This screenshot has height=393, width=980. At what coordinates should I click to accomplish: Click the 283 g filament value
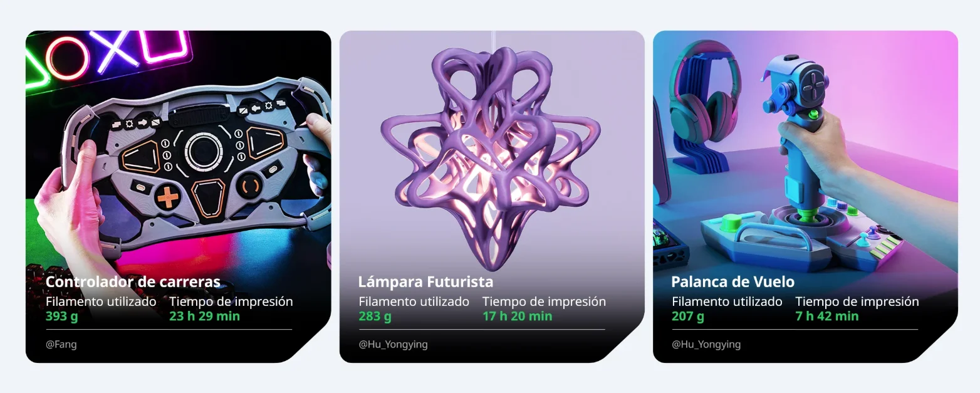[x=375, y=316]
